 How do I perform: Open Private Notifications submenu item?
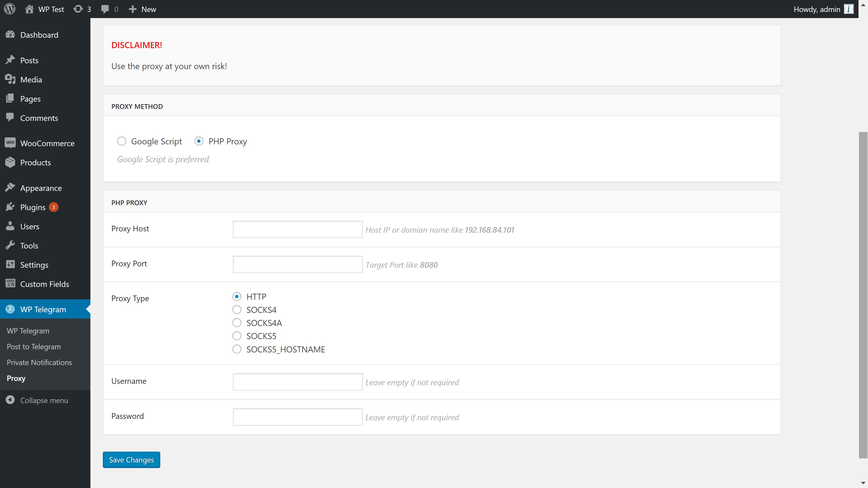point(39,362)
